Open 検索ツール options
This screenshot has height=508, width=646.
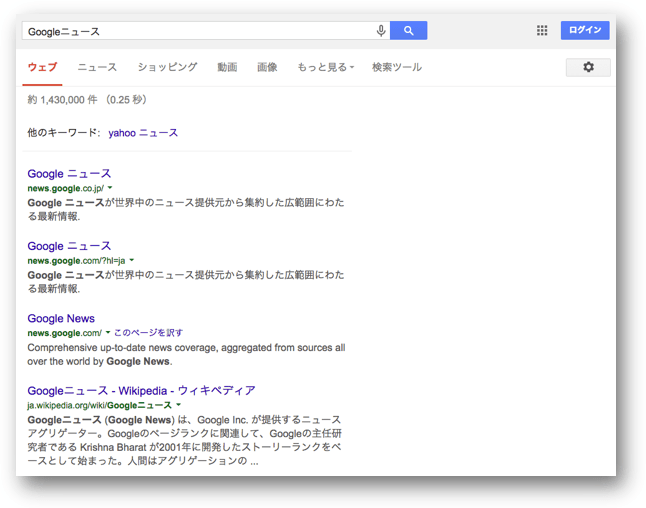pyautogui.click(x=397, y=67)
